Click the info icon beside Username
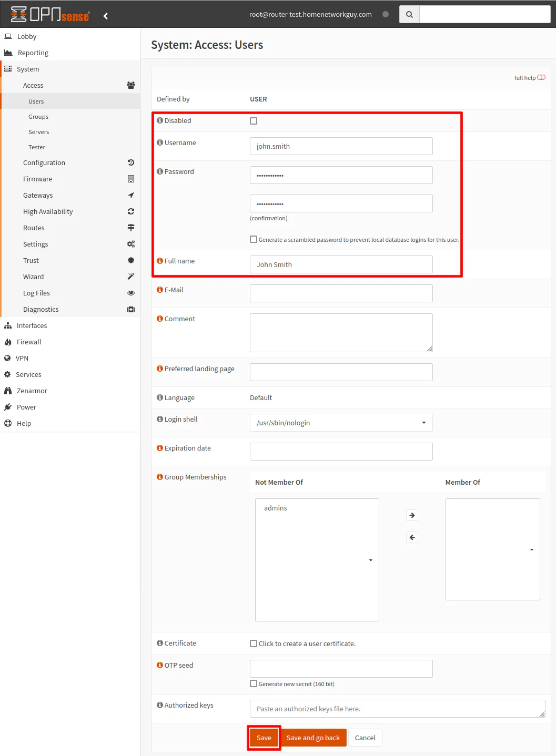The height and width of the screenshot is (756, 556). (160, 142)
